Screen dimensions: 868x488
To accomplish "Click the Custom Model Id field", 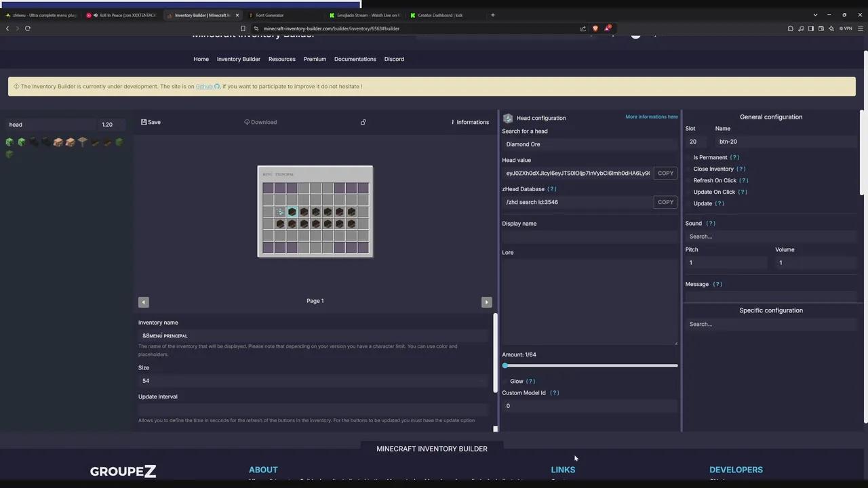I will point(589,406).
